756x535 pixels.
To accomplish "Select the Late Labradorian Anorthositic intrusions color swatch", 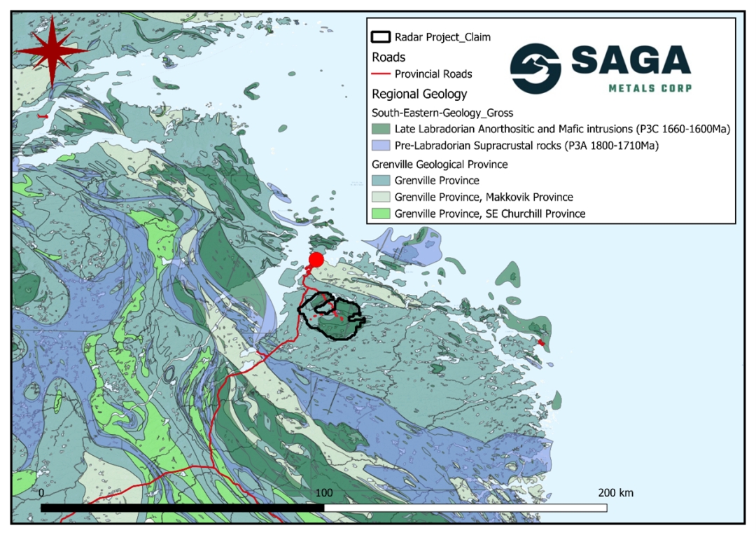I will (x=381, y=129).
